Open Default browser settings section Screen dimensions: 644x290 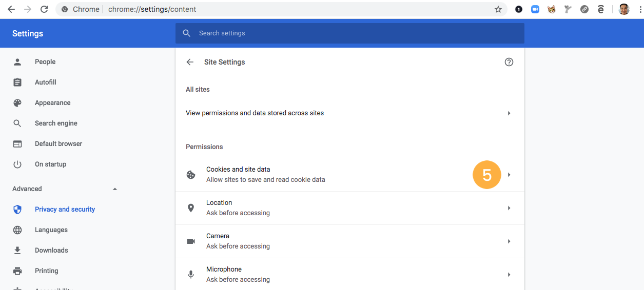point(58,143)
